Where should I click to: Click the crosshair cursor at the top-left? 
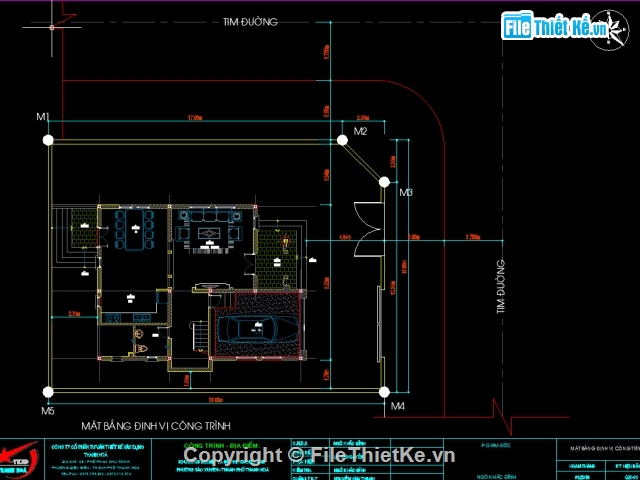(x=52, y=27)
